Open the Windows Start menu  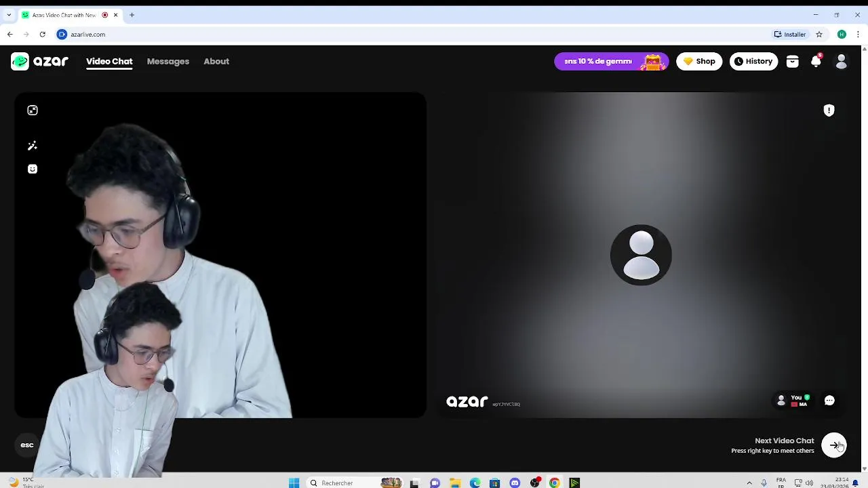pyautogui.click(x=294, y=483)
